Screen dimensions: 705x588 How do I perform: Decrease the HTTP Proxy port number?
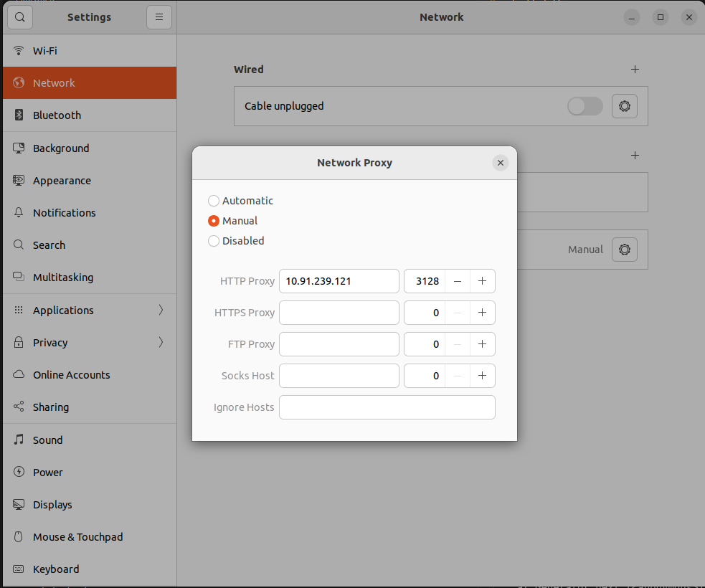[x=458, y=281]
